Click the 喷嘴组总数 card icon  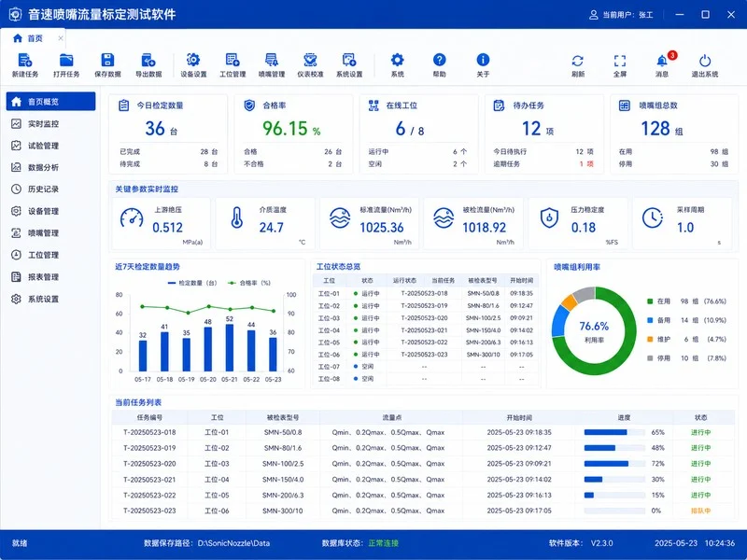coord(624,105)
